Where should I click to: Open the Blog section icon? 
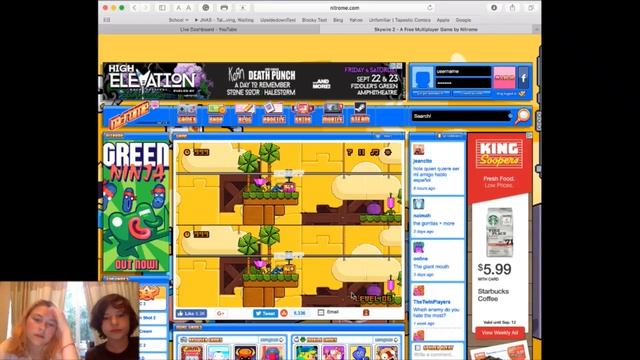[x=245, y=114]
